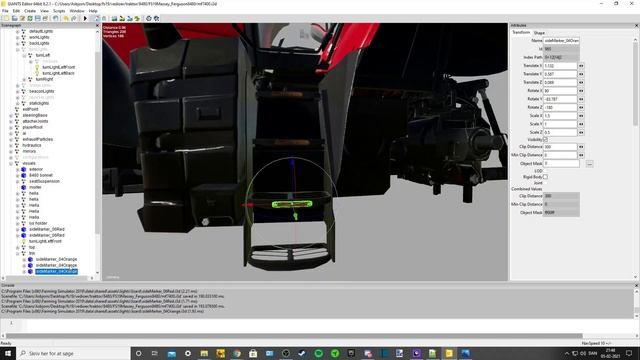Click the yellow-green foliage tool icon
640x360 pixels.
137,18
